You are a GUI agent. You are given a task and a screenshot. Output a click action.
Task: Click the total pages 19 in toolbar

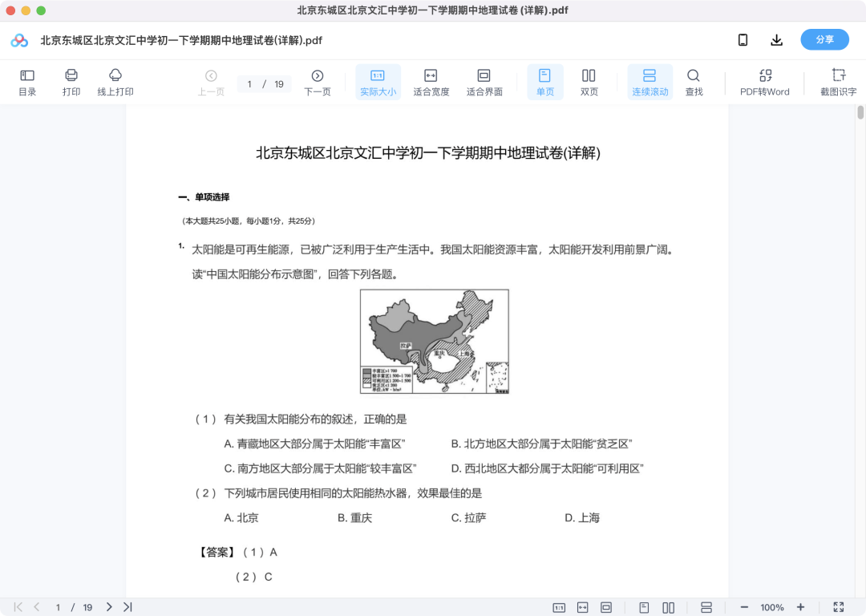(x=279, y=84)
